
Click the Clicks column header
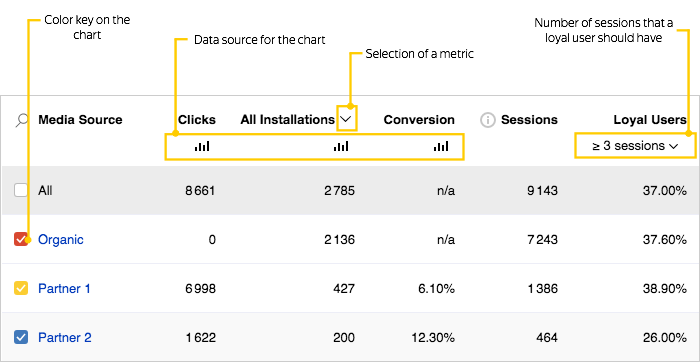tap(197, 120)
